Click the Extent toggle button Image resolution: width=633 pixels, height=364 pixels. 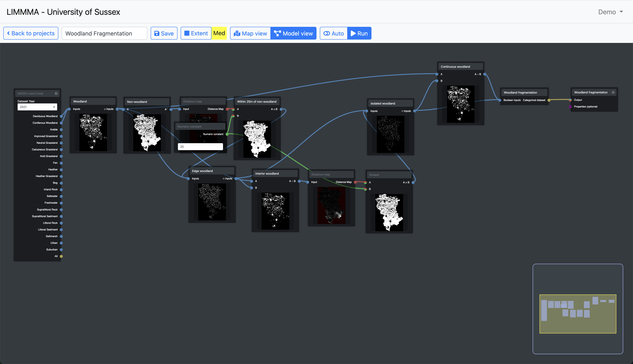click(x=196, y=33)
